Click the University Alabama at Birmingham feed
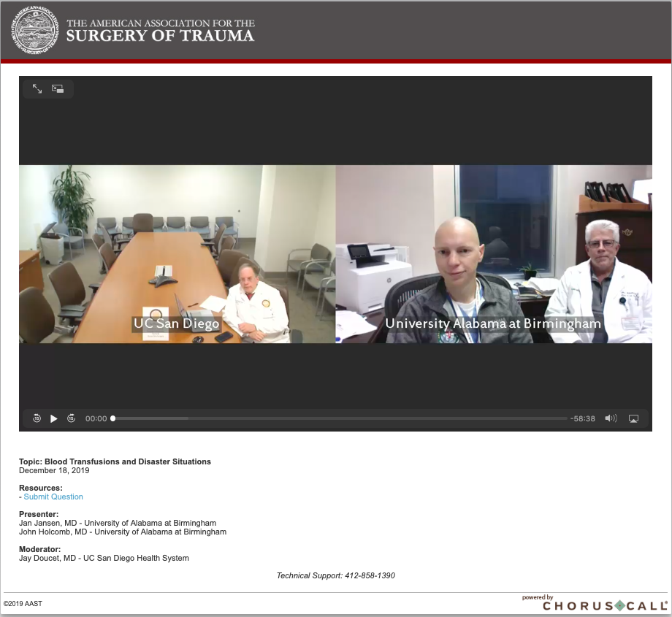This screenshot has height=617, width=672. tap(494, 254)
